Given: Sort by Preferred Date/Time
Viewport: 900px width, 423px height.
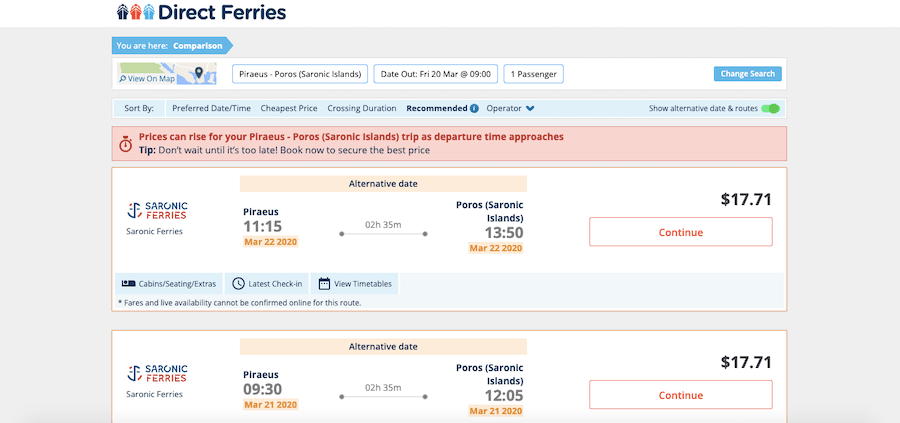Looking at the screenshot, I should 211,108.
